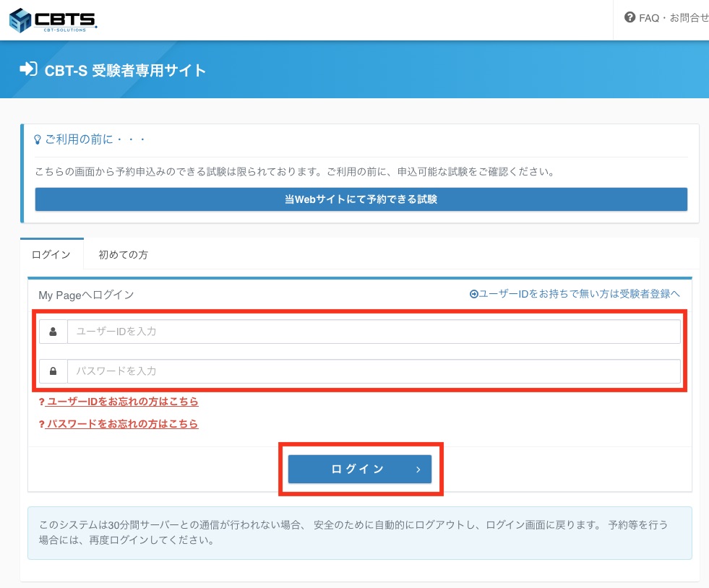
Task: Click the padlock icon beside the password field
Action: pyautogui.click(x=53, y=371)
